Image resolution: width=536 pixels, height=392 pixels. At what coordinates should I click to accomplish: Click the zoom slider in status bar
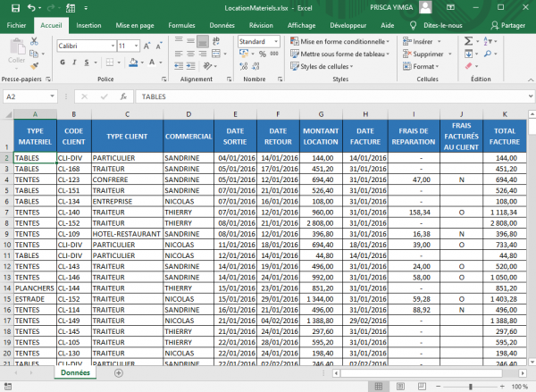471,387
